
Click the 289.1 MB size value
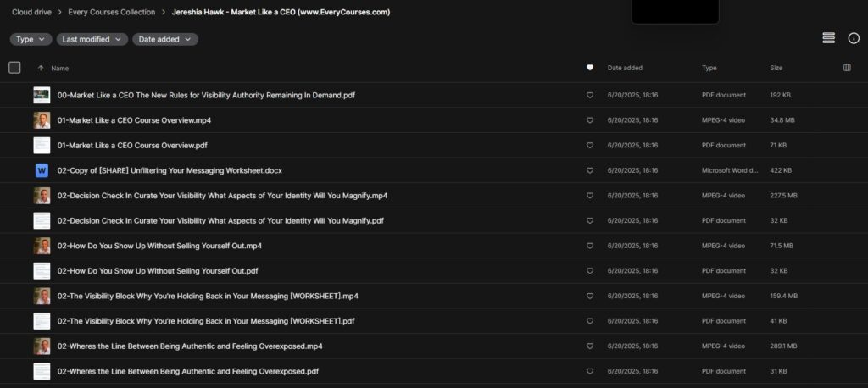pyautogui.click(x=783, y=346)
